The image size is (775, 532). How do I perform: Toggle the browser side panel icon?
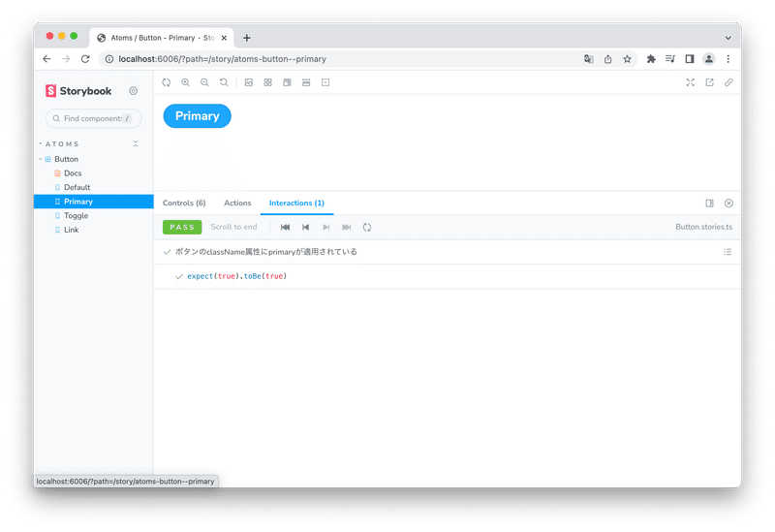point(690,59)
